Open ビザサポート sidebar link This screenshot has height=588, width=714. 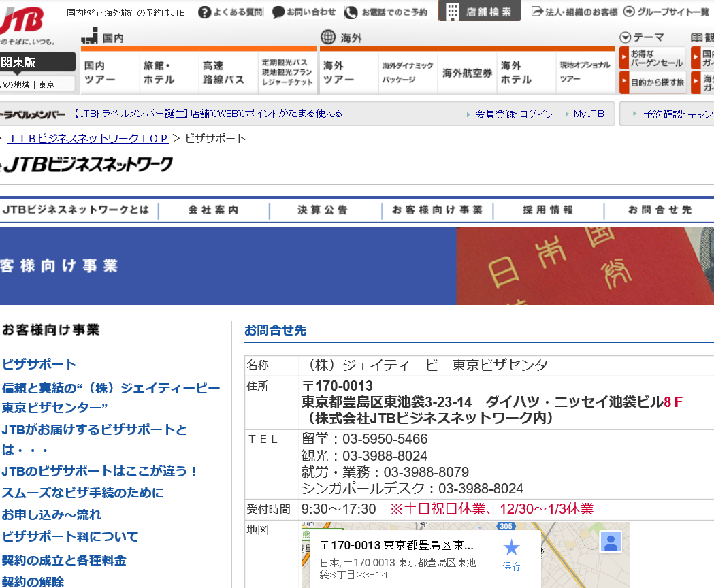point(39,364)
